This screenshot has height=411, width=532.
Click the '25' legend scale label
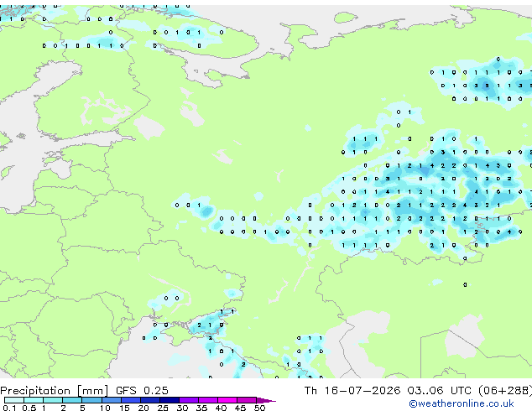coord(163,408)
